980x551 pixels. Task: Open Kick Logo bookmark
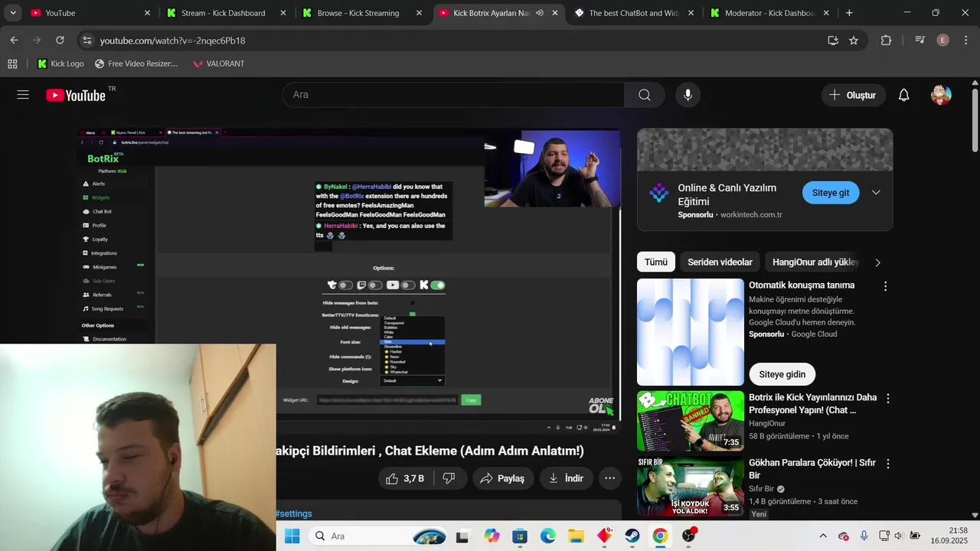click(x=60, y=64)
